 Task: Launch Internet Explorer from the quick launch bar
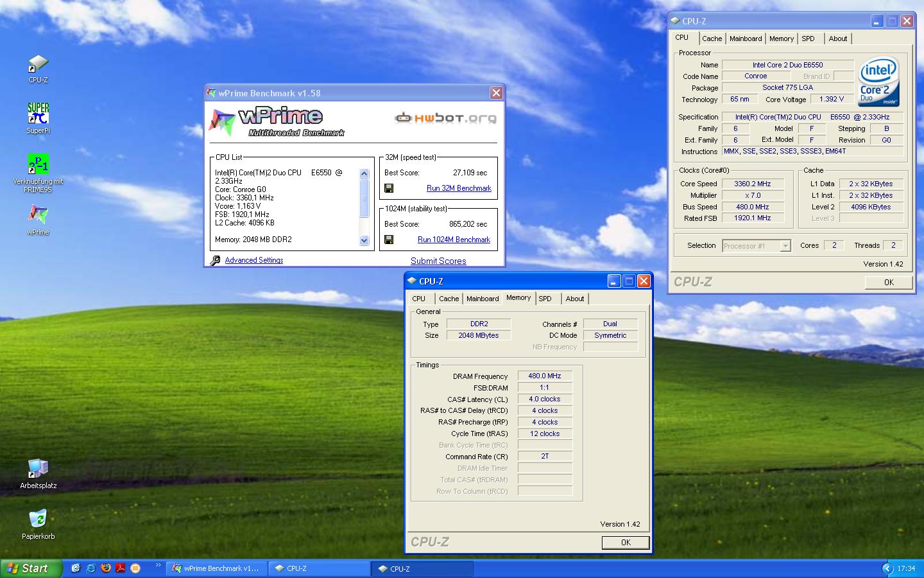pyautogui.click(x=90, y=568)
